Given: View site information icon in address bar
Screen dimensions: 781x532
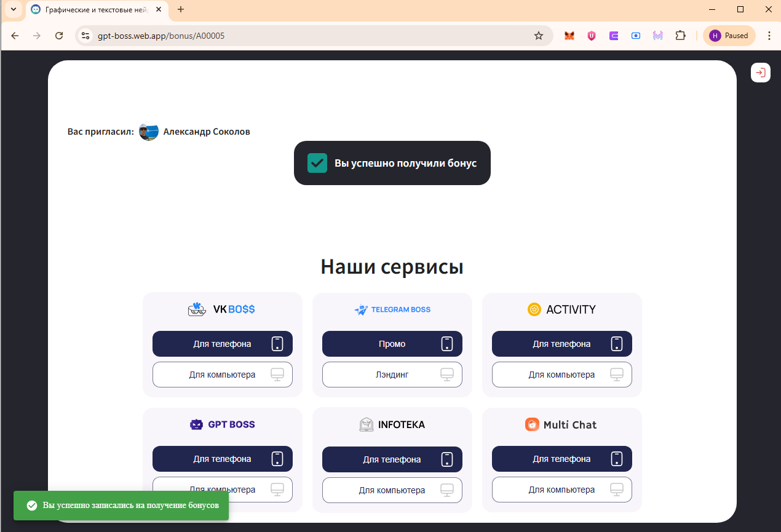Looking at the screenshot, I should click(85, 36).
